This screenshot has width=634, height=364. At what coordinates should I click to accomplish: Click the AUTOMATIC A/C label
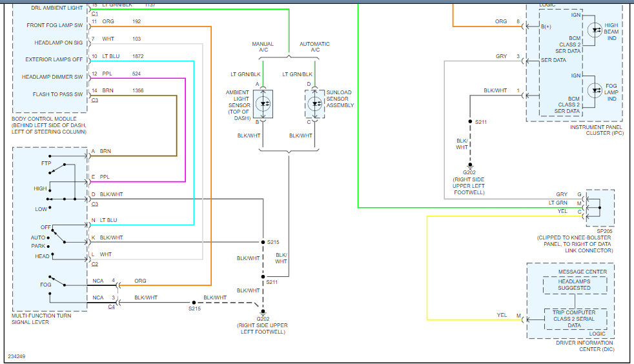[314, 47]
